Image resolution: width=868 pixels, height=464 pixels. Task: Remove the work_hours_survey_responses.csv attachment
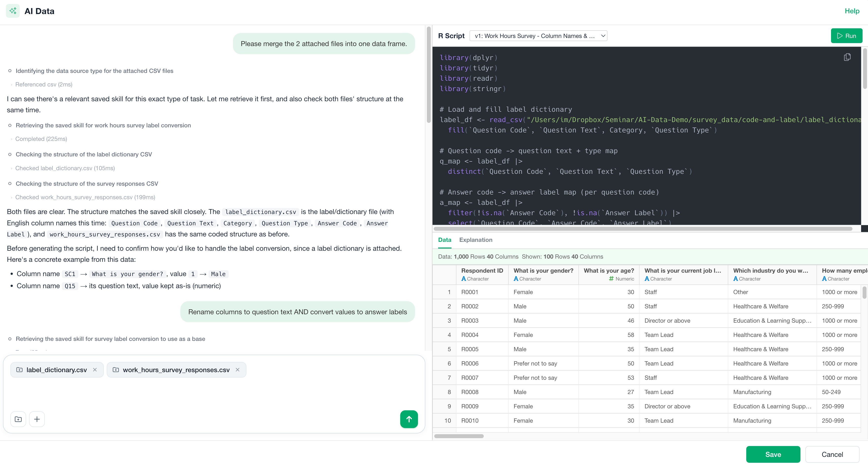point(238,369)
